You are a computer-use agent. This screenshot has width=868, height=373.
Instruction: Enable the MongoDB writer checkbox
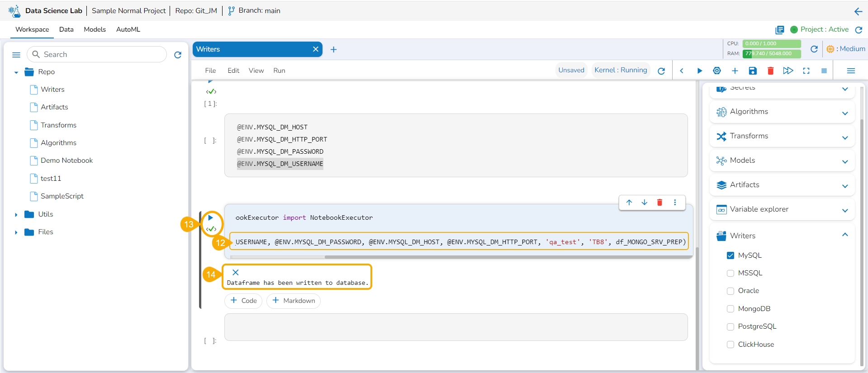(730, 309)
